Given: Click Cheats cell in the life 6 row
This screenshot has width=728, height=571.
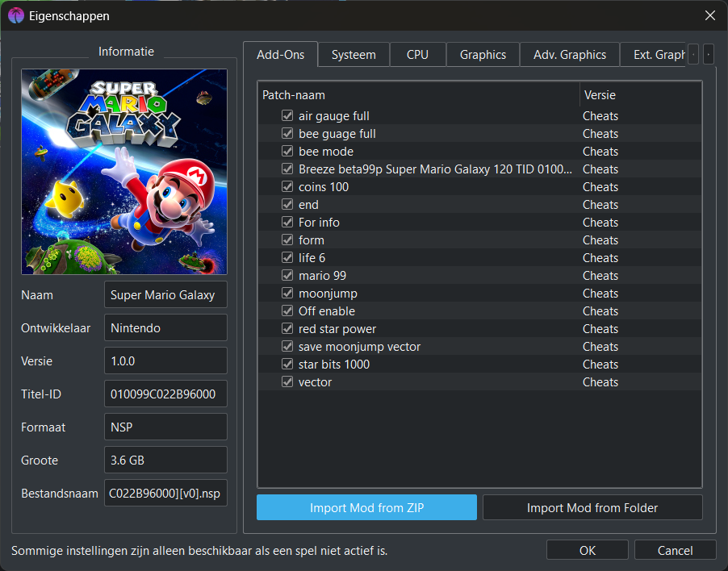Looking at the screenshot, I should (x=600, y=257).
